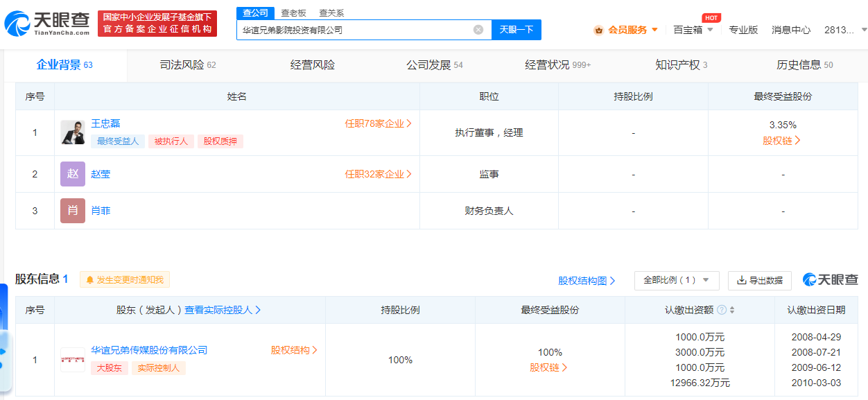The width and height of the screenshot is (868, 400).
Task: Select the 知识产权 tab
Action: pyautogui.click(x=681, y=65)
